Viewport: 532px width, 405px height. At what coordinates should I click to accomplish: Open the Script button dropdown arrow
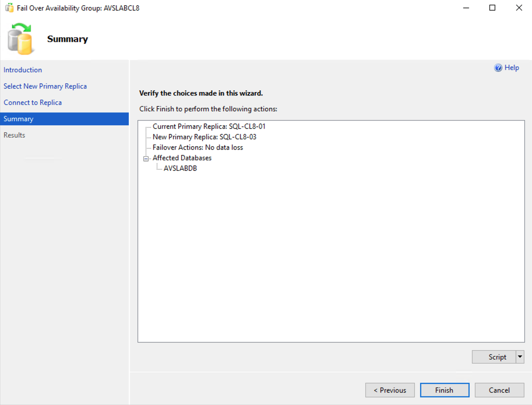coord(520,357)
